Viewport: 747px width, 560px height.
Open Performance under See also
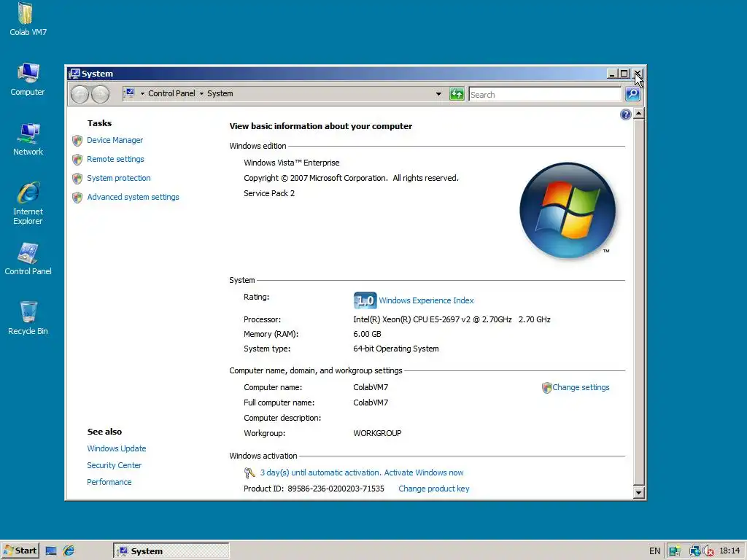point(109,482)
